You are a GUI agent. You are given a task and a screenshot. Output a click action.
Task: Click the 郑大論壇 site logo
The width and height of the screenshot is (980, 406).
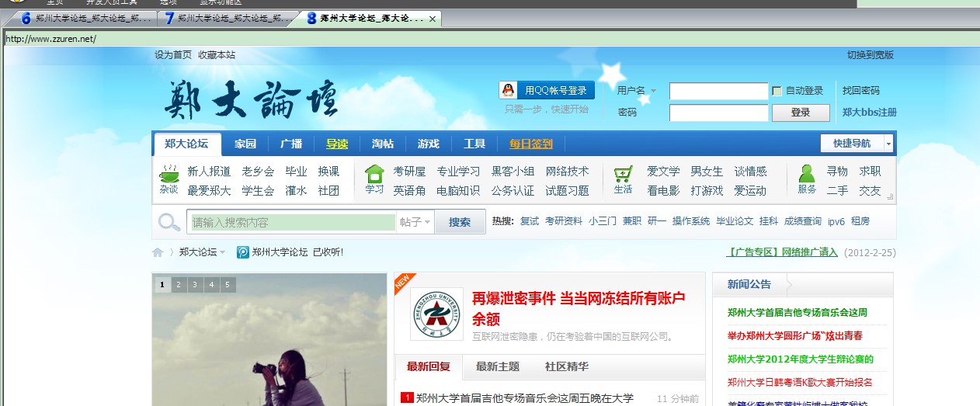[252, 99]
